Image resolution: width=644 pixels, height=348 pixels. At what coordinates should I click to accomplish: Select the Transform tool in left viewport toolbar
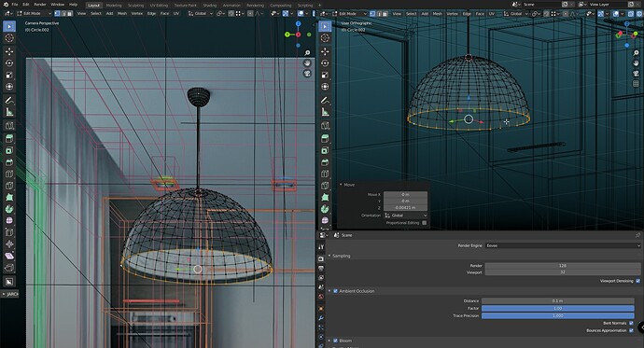(x=9, y=87)
